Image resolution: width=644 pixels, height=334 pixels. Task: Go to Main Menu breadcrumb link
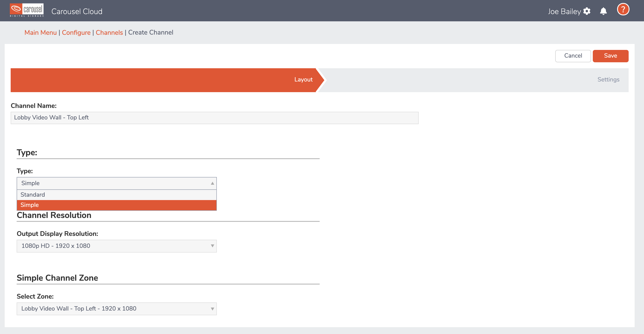click(41, 32)
